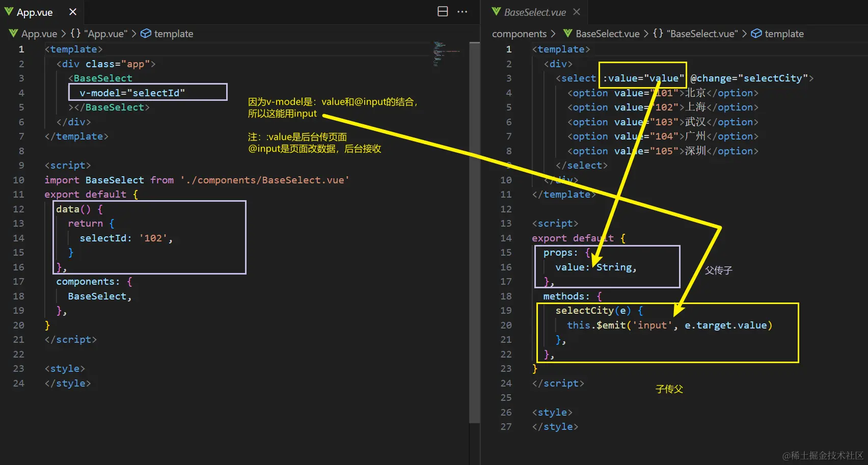
Task: Click the option line for 上海
Action: click(x=663, y=107)
